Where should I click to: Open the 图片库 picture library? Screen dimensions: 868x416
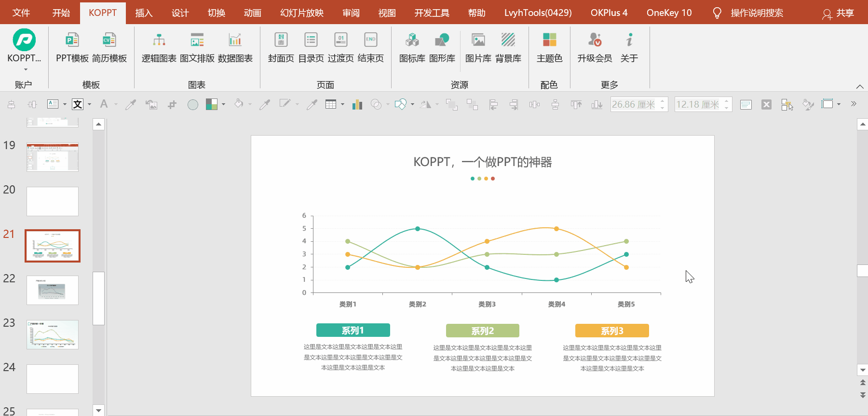coord(478,48)
